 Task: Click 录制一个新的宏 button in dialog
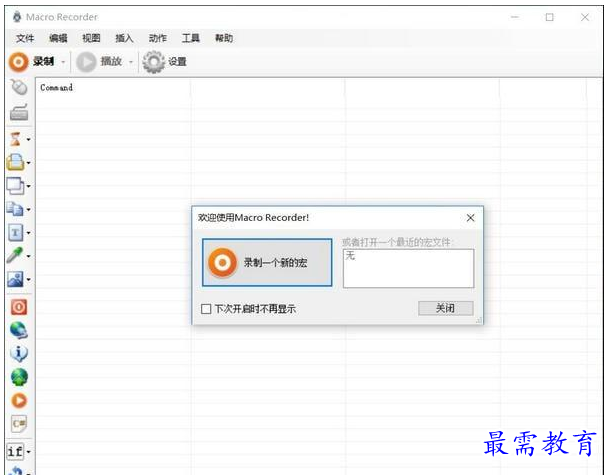267,262
